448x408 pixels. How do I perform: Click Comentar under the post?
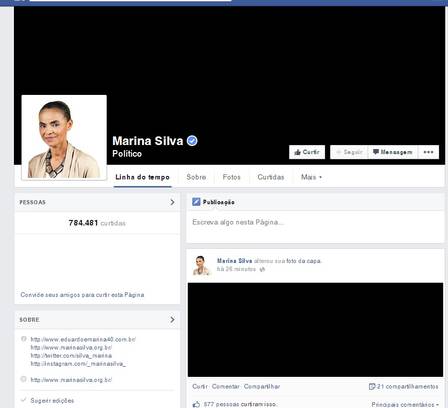226,387
